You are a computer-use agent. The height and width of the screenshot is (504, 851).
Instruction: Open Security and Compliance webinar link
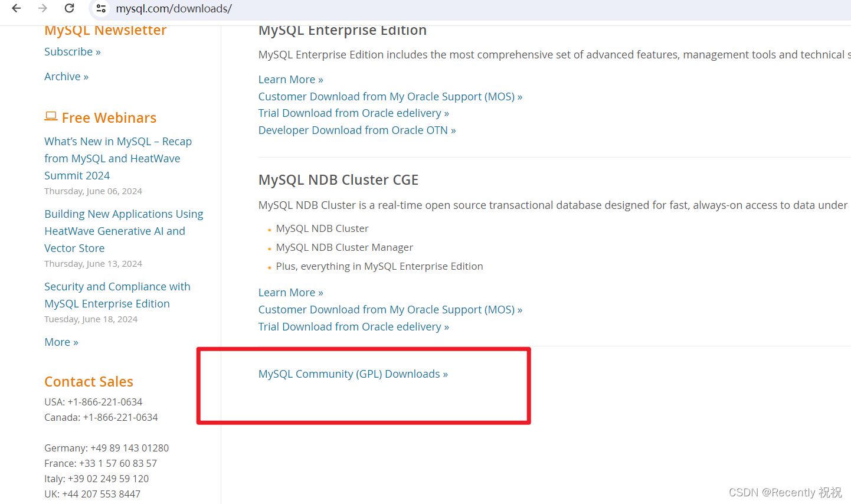[117, 295]
